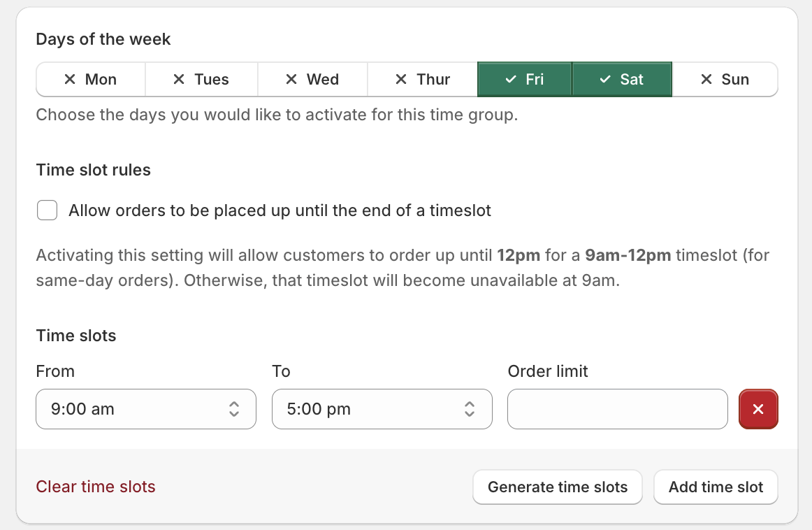This screenshot has width=812, height=530.
Task: Toggle Saturday's active state
Action: pos(622,79)
